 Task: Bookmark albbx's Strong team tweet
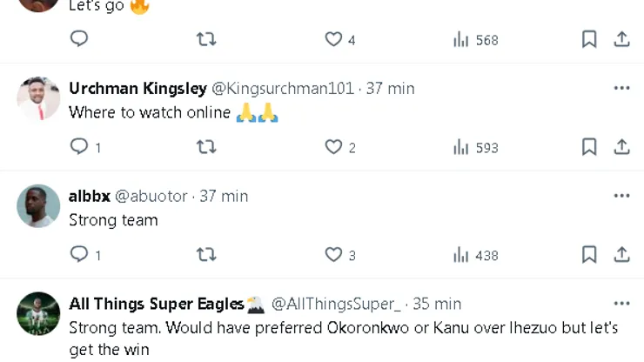pyautogui.click(x=589, y=255)
